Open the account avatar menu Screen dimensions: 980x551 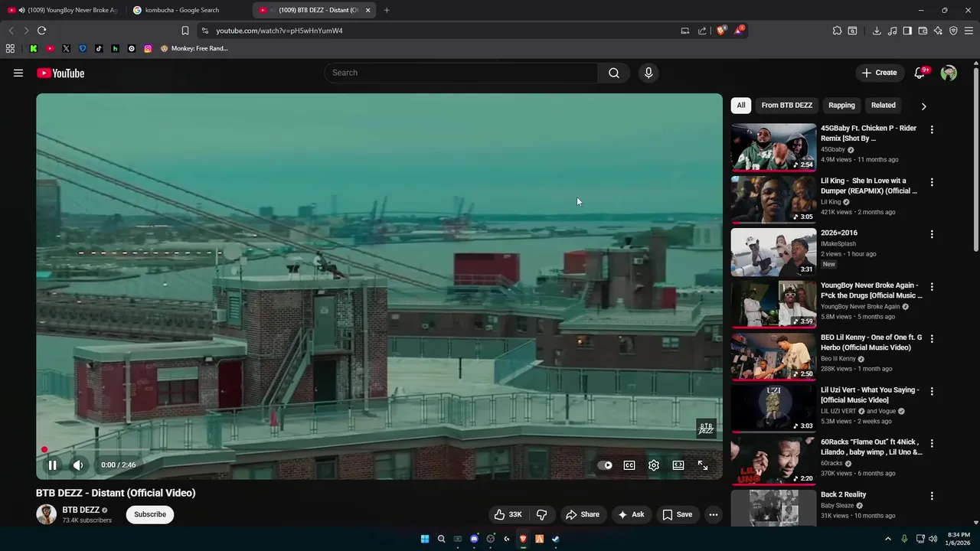(949, 73)
